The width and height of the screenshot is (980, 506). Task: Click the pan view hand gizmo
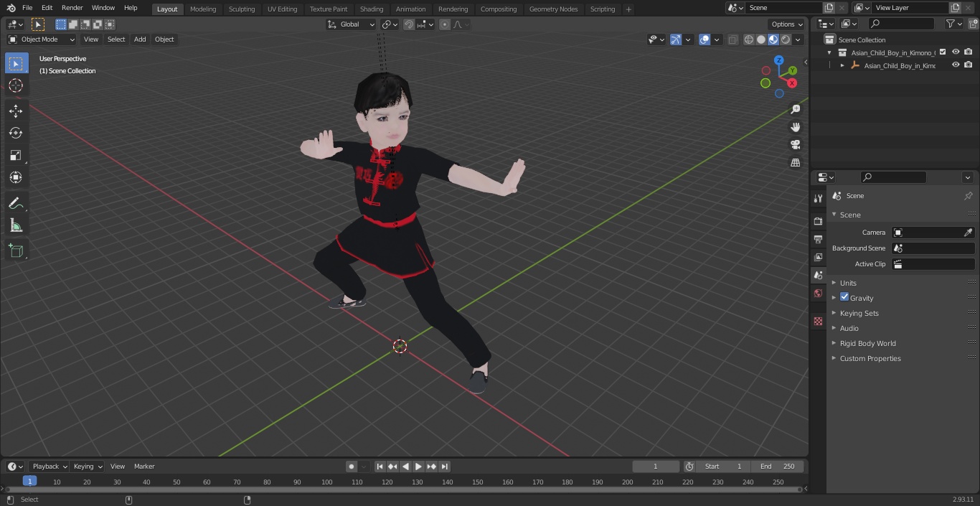(796, 127)
